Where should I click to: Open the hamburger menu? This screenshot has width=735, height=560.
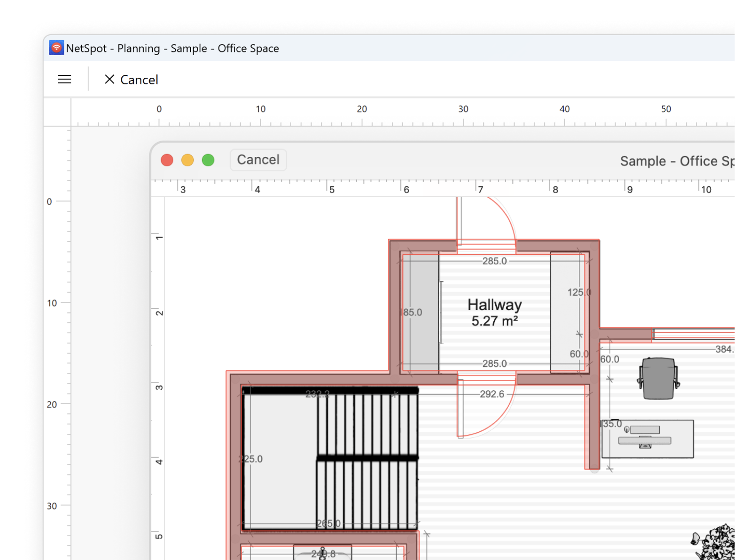click(x=64, y=79)
